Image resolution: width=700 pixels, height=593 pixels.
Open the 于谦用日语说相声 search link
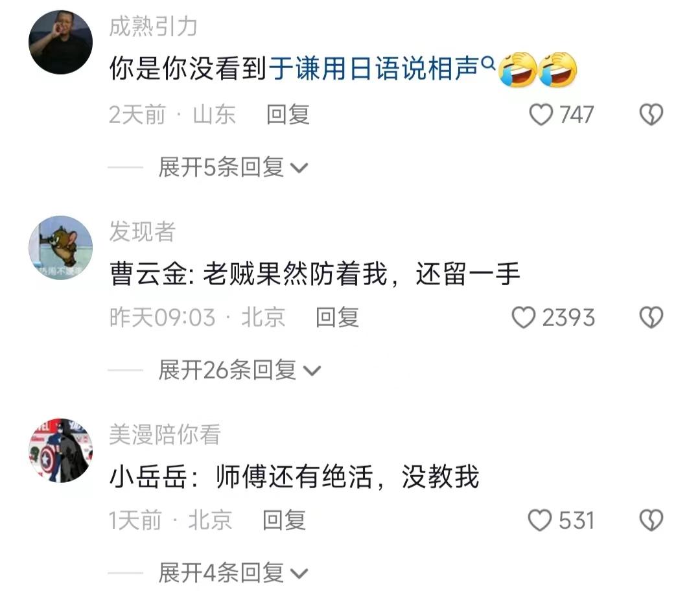373,69
